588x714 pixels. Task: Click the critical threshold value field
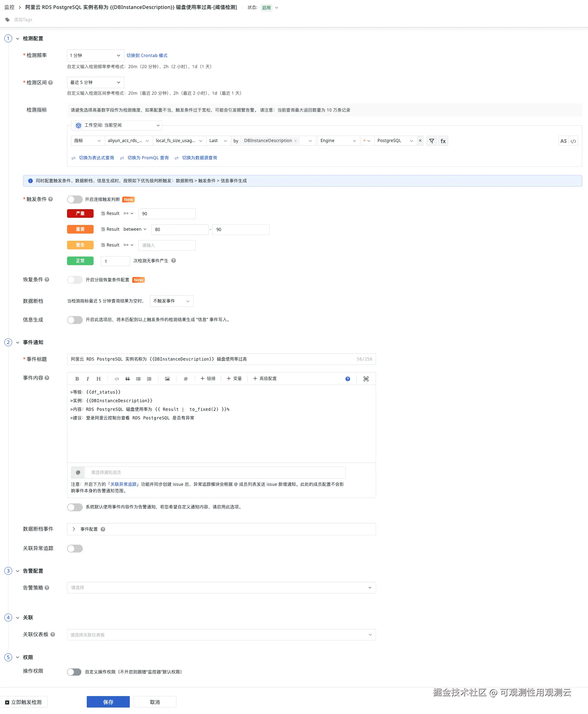tap(167, 214)
